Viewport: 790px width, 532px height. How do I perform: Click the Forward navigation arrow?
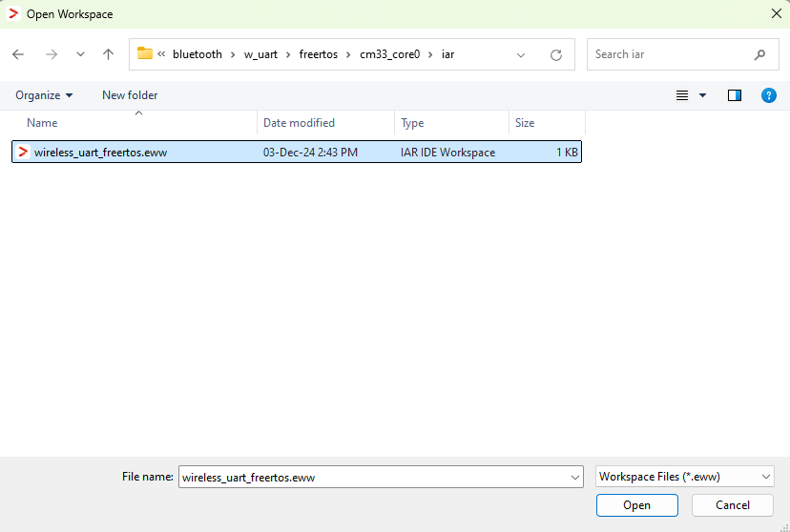coord(51,54)
